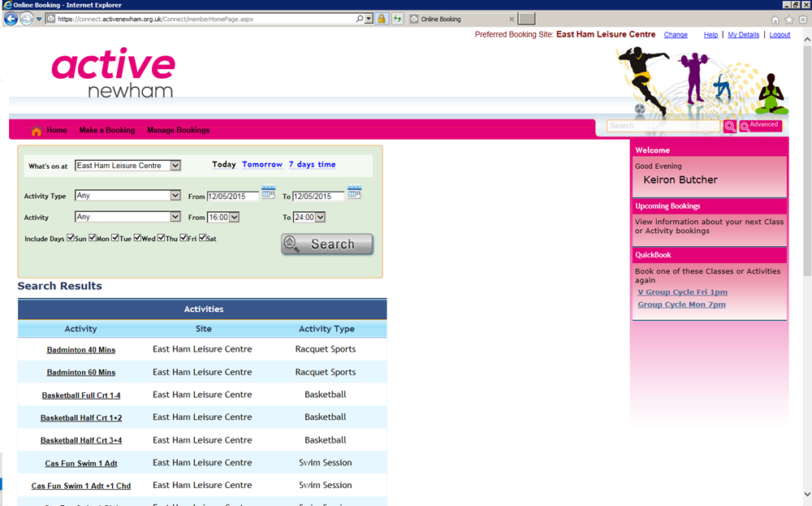Open Favorites via the star icon
The height and width of the screenshot is (506, 812).
click(x=789, y=19)
